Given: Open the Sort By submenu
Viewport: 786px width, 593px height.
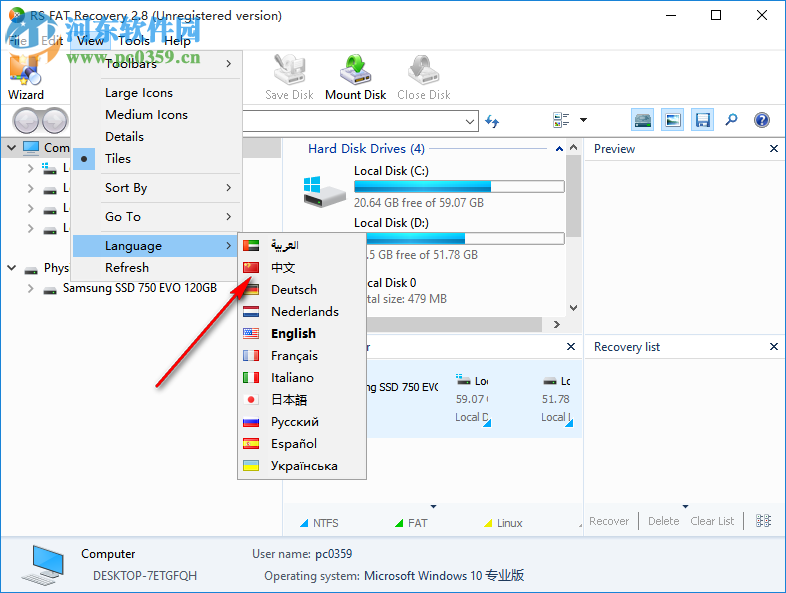Looking at the screenshot, I should [157, 187].
